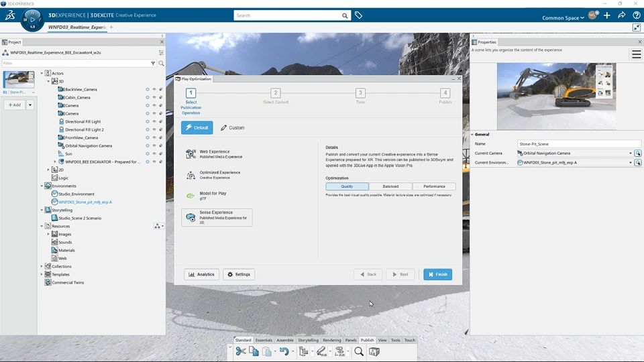Click the 3D box view icon in the toolbar
This screenshot has height=362, width=644.
374,351
